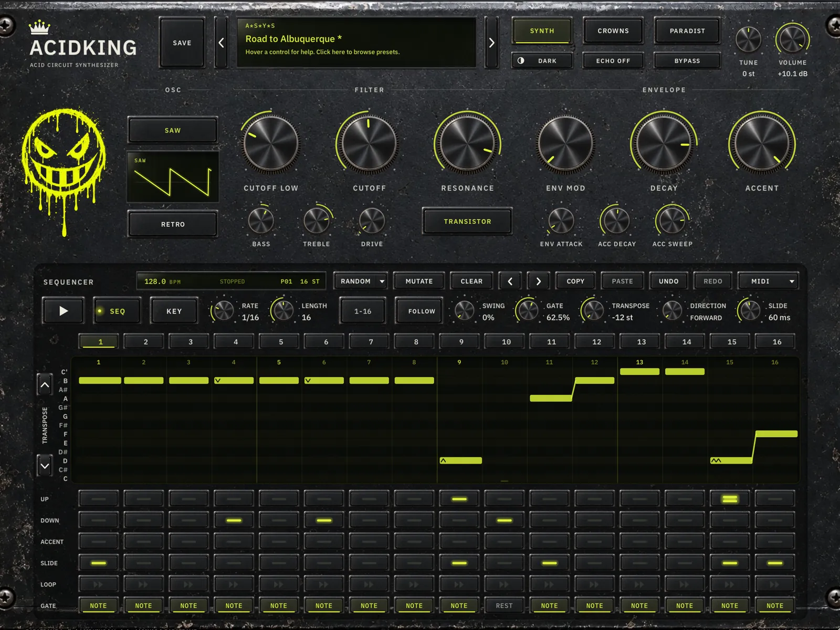Open preset browser via preset name display
This screenshot has height=630, width=840.
pos(356,43)
